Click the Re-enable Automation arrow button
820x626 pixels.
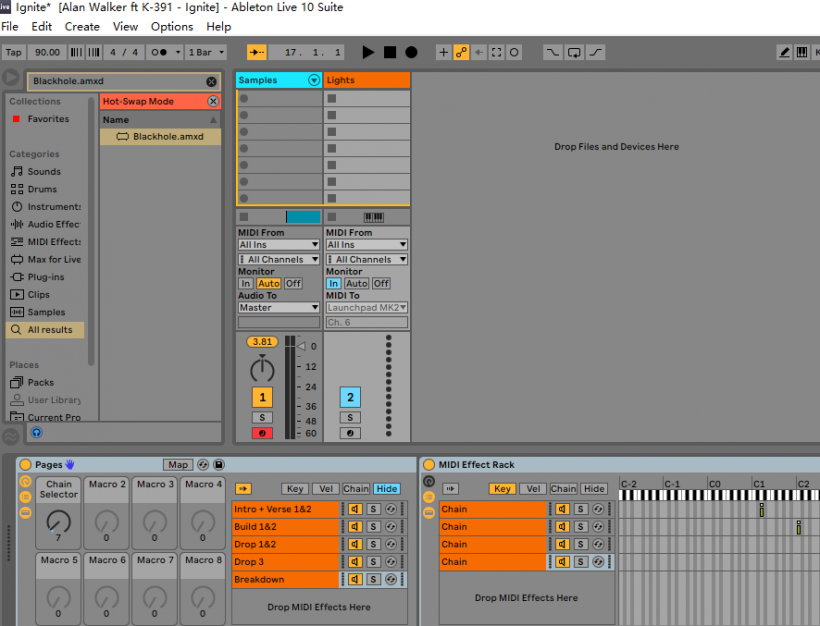pyautogui.click(x=479, y=52)
